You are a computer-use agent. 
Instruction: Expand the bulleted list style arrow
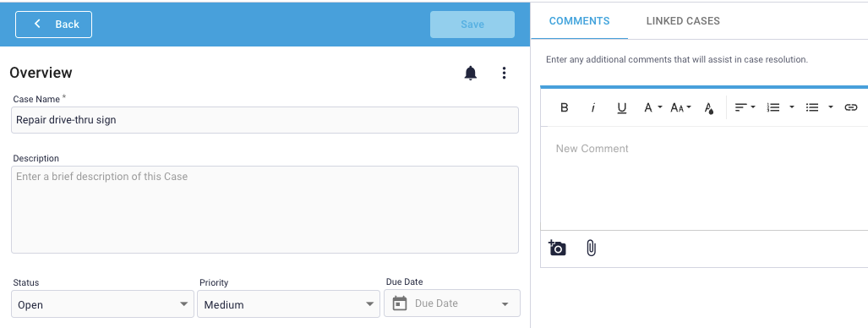point(830,107)
